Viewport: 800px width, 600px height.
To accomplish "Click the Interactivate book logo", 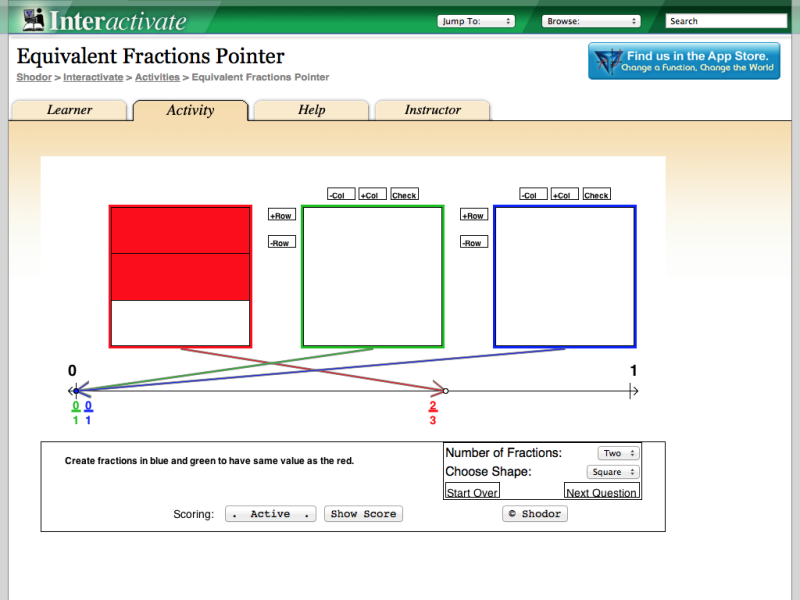I will coord(35,18).
